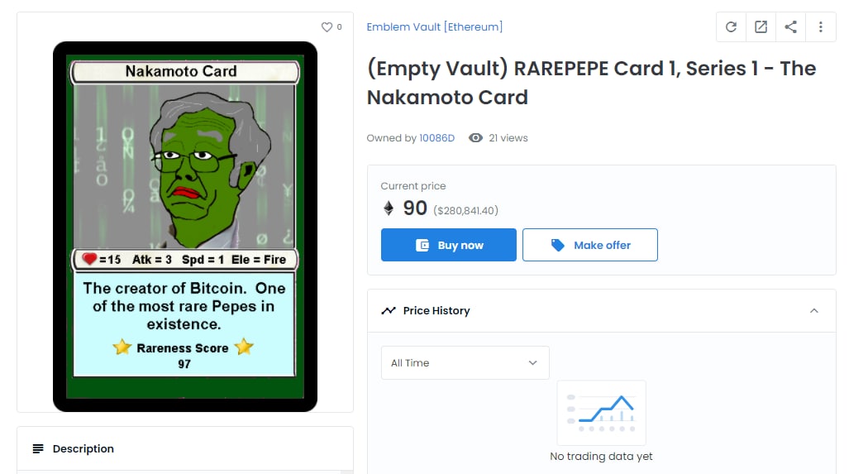Click the Ethereum price symbol
The width and height of the screenshot is (868, 474).
(389, 208)
